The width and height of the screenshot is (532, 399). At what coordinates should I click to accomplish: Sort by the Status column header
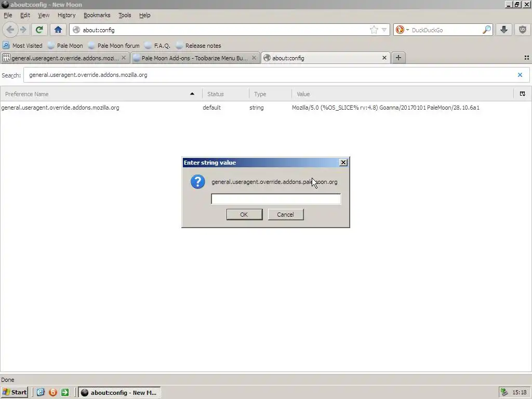click(x=225, y=94)
